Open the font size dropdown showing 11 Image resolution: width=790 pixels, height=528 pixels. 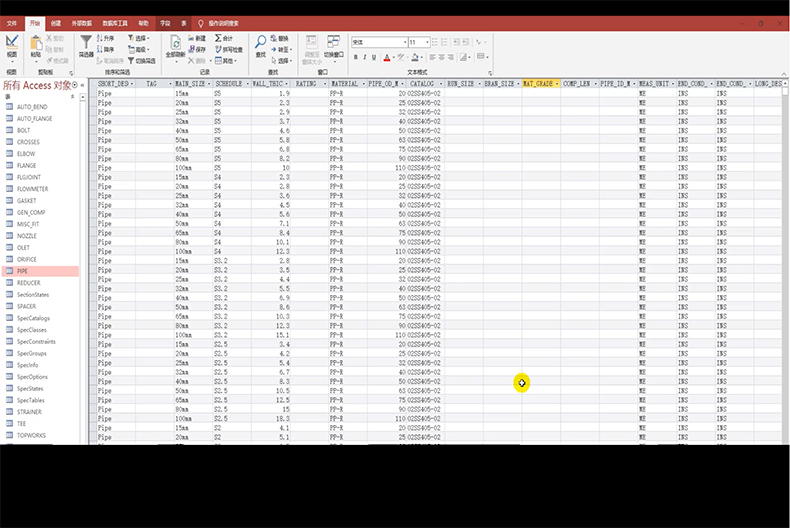click(427, 42)
